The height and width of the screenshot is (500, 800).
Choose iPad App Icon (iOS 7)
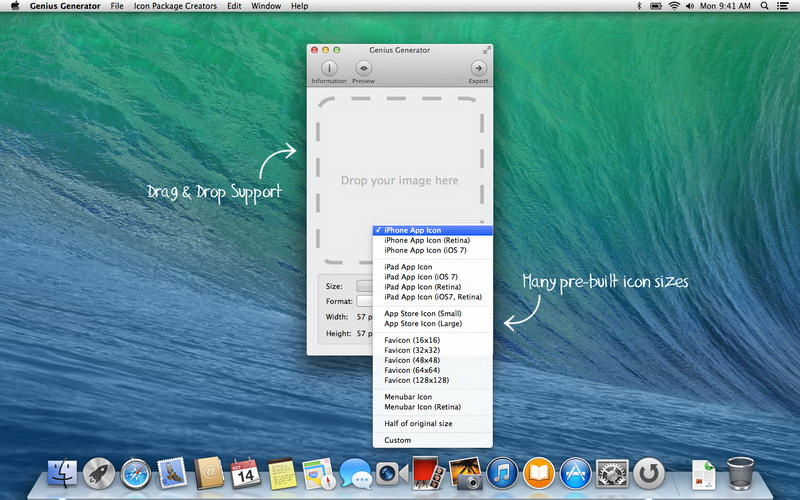tap(422, 277)
